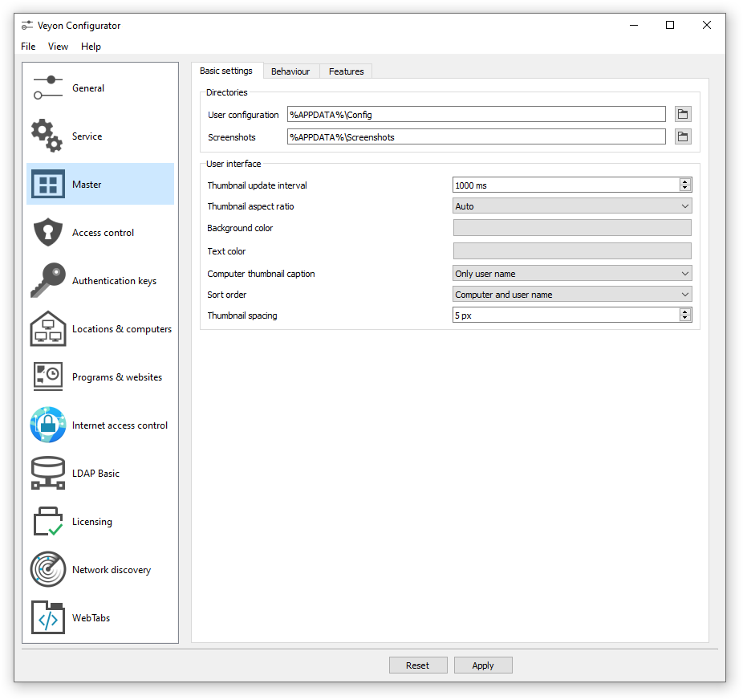743x700 pixels.
Task: Pick the Background color swatch
Action: pyautogui.click(x=572, y=228)
